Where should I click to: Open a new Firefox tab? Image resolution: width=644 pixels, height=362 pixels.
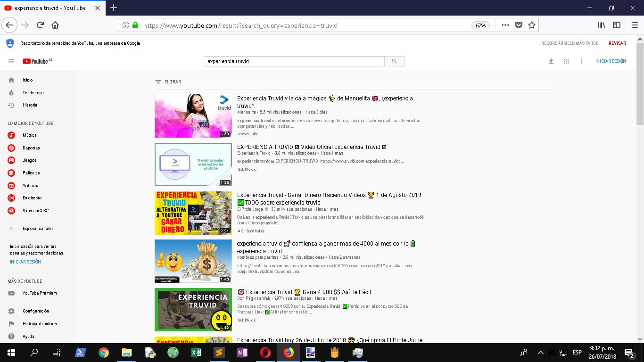114,8
